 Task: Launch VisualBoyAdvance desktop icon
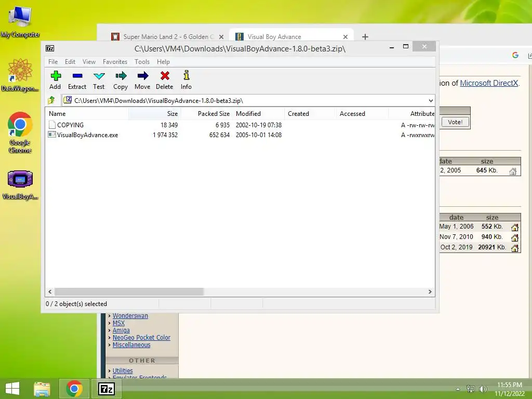pyautogui.click(x=20, y=184)
